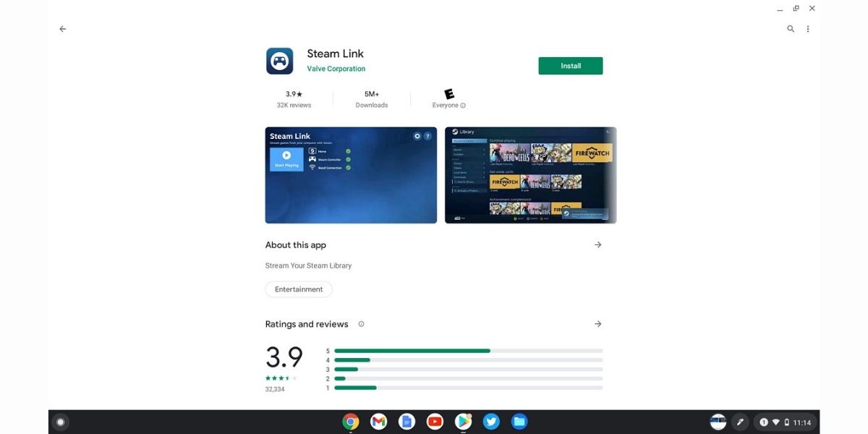Screen dimensions: 868x434
Task: Open the first Steam Link screenshot
Action: [x=351, y=175]
